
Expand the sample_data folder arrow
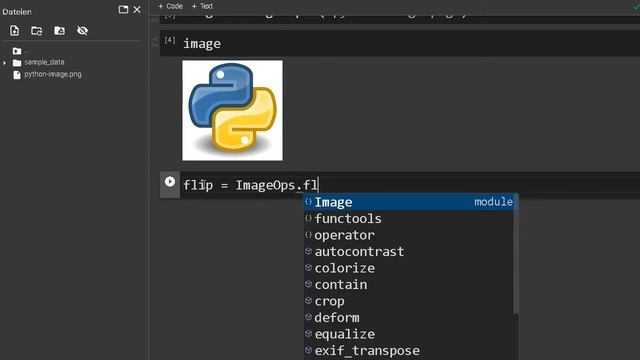click(4, 63)
